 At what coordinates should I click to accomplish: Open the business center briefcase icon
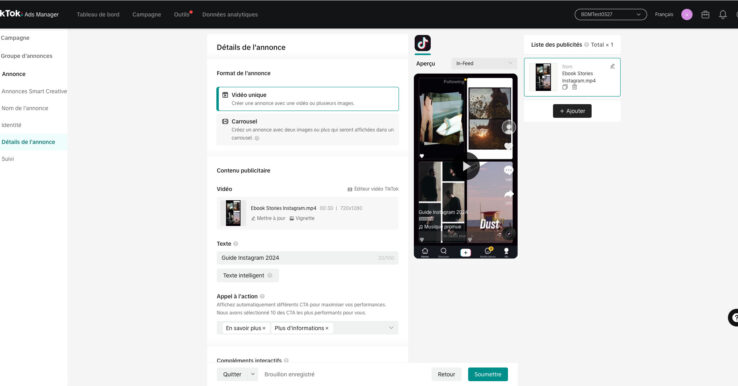(705, 15)
